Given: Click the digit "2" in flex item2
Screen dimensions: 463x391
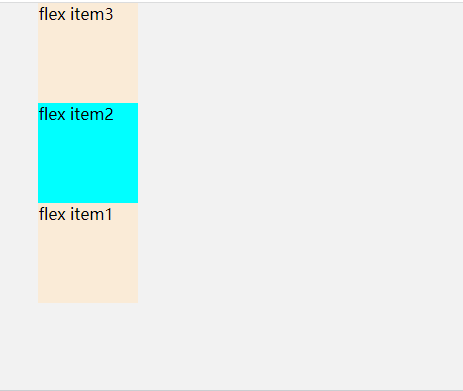Looking at the screenshot, I should pyautogui.click(x=109, y=114).
